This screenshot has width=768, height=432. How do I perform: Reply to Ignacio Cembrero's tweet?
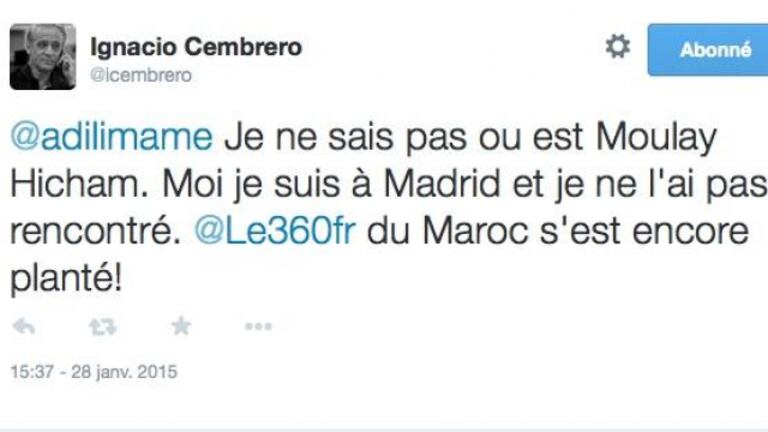click(23, 327)
